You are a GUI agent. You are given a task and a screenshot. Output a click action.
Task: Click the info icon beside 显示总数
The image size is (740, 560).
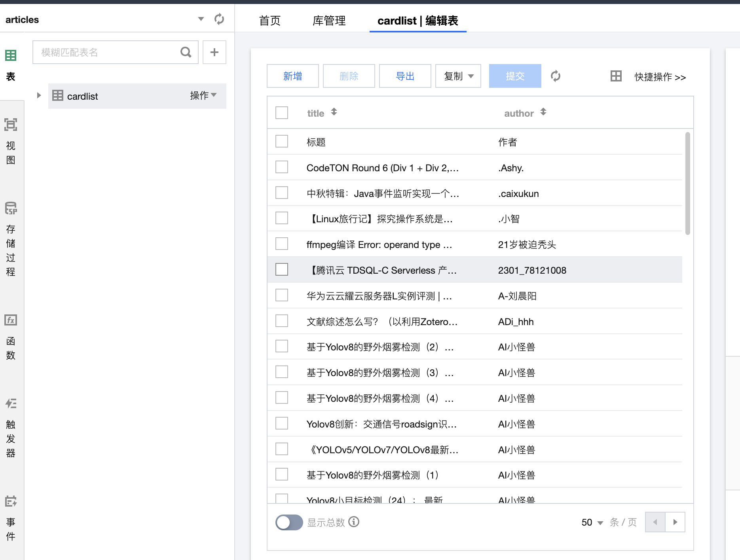tap(354, 522)
